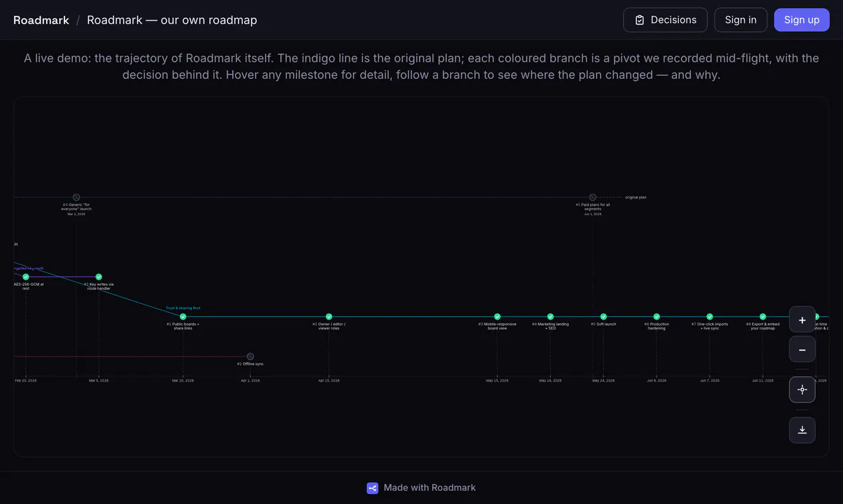Zoom in with the plus button
This screenshot has height=504, width=843.
coord(802,320)
